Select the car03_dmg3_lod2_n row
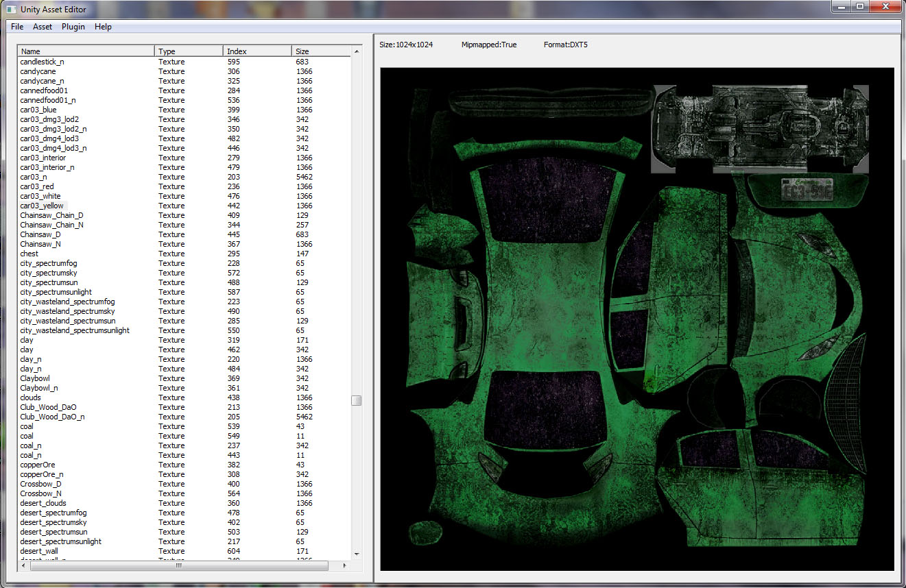Viewport: 906px width, 588px height. click(184, 129)
